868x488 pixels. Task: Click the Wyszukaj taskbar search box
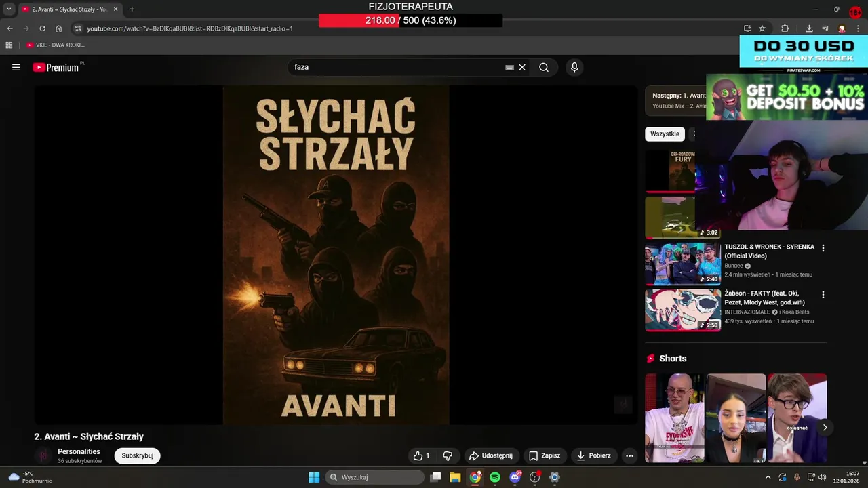click(374, 477)
